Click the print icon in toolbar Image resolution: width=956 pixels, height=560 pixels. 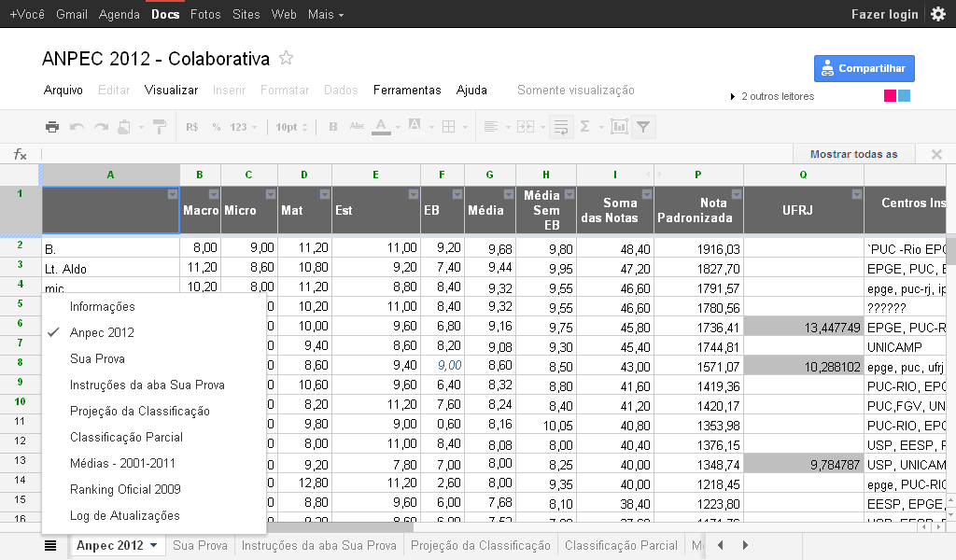coord(52,127)
